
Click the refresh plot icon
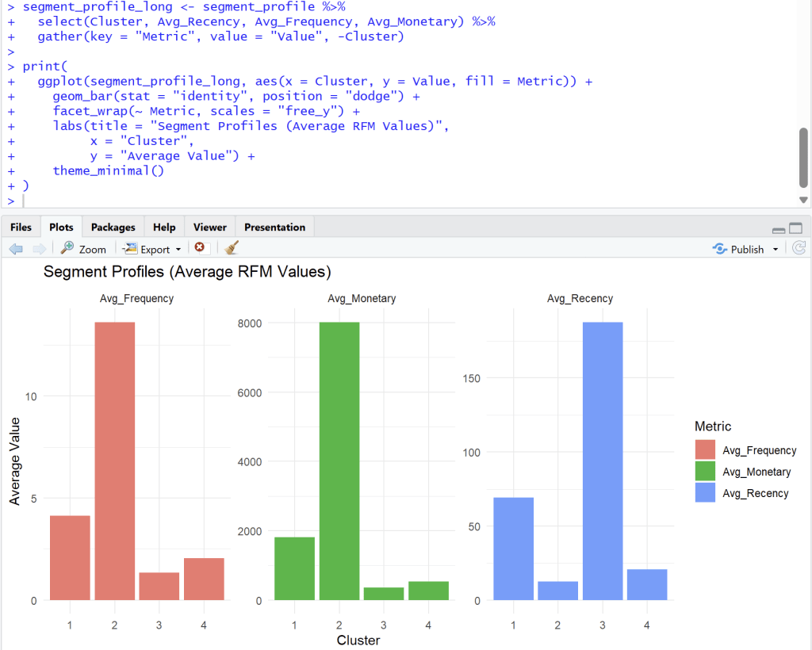click(799, 248)
